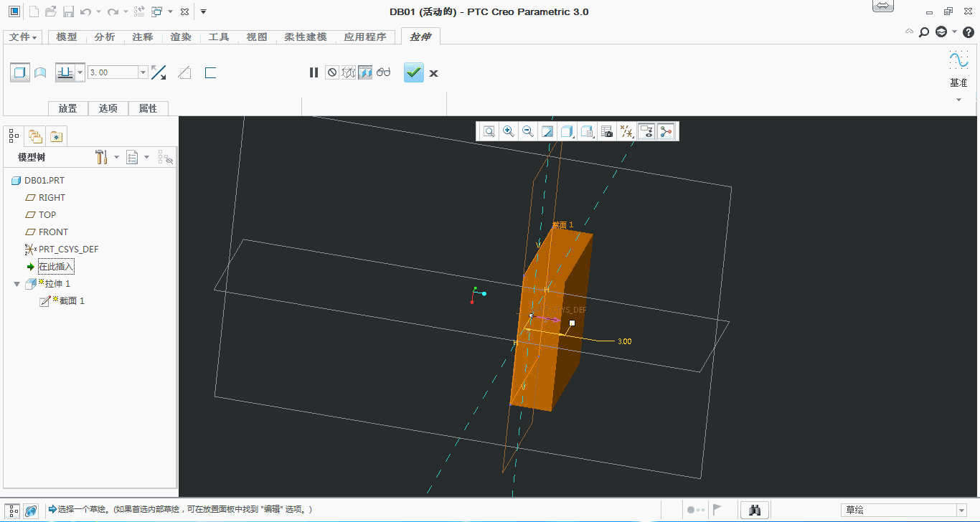Toggle the spin center display icon
This screenshot has height=522, width=980.
click(x=666, y=131)
